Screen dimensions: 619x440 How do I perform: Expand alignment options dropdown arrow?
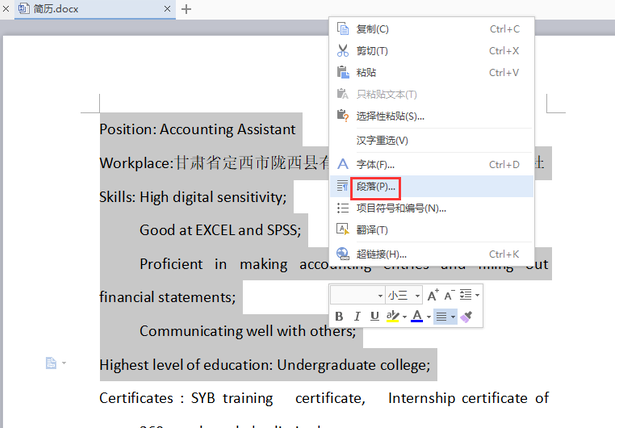pyautogui.click(x=453, y=317)
